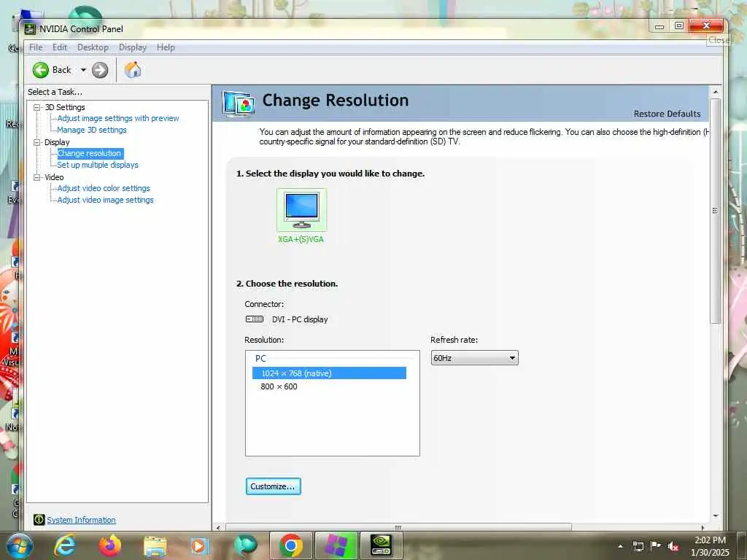Select Change resolution in task tree
747x560 pixels.
coord(90,153)
